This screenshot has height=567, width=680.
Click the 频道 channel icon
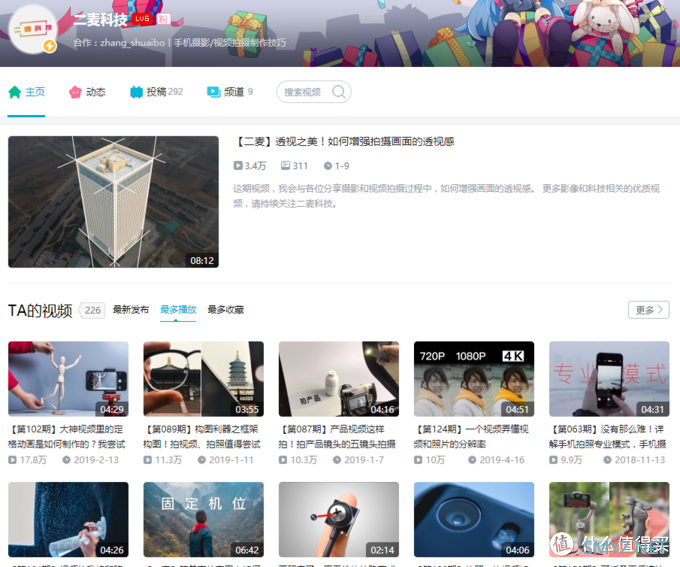[213, 92]
